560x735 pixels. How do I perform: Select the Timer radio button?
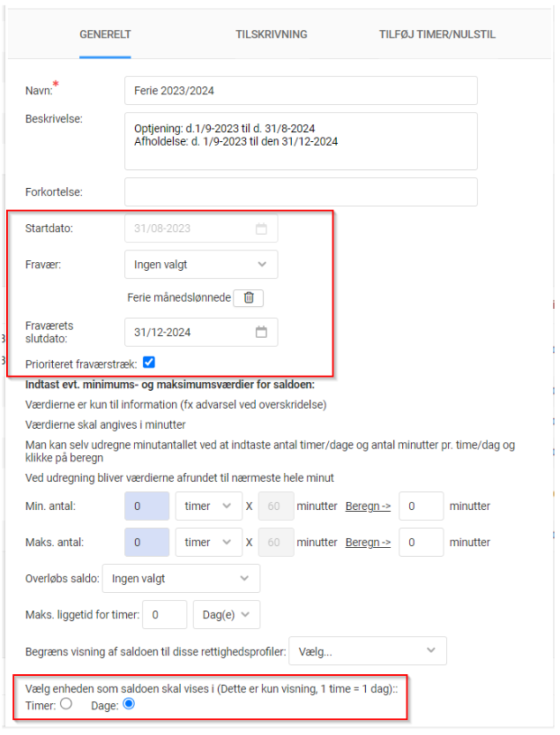point(65,704)
